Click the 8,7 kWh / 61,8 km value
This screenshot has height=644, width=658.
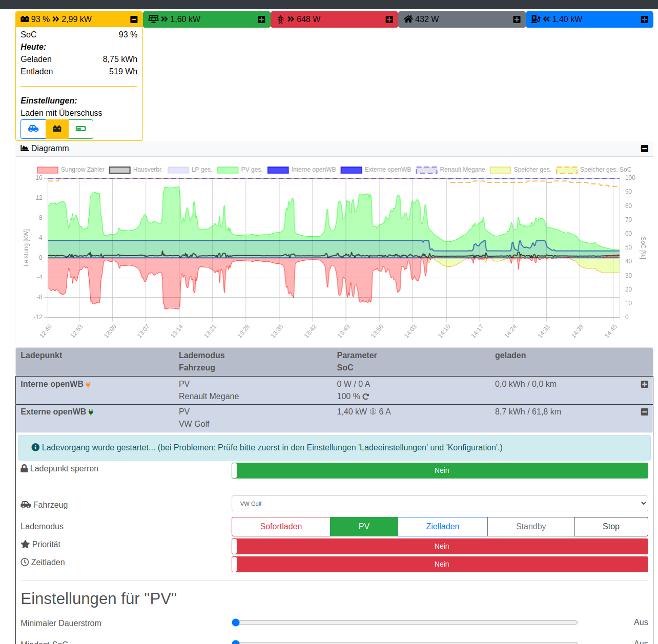(528, 412)
